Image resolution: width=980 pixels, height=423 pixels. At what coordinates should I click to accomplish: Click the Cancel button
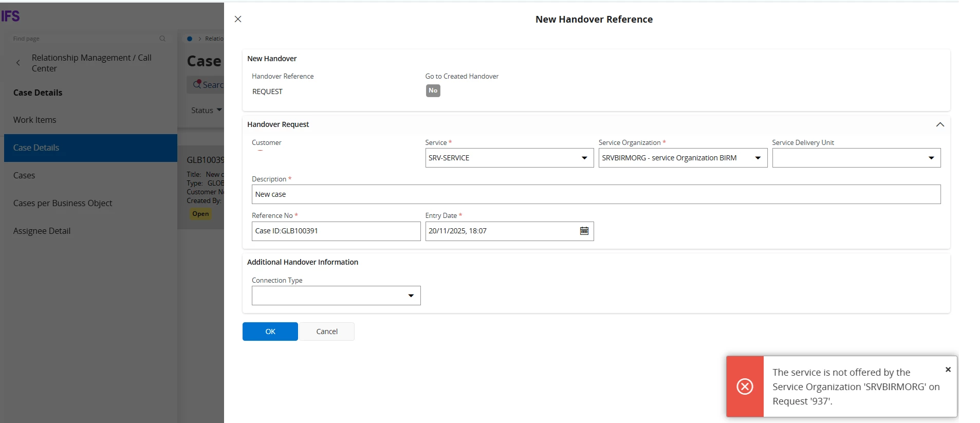(327, 332)
